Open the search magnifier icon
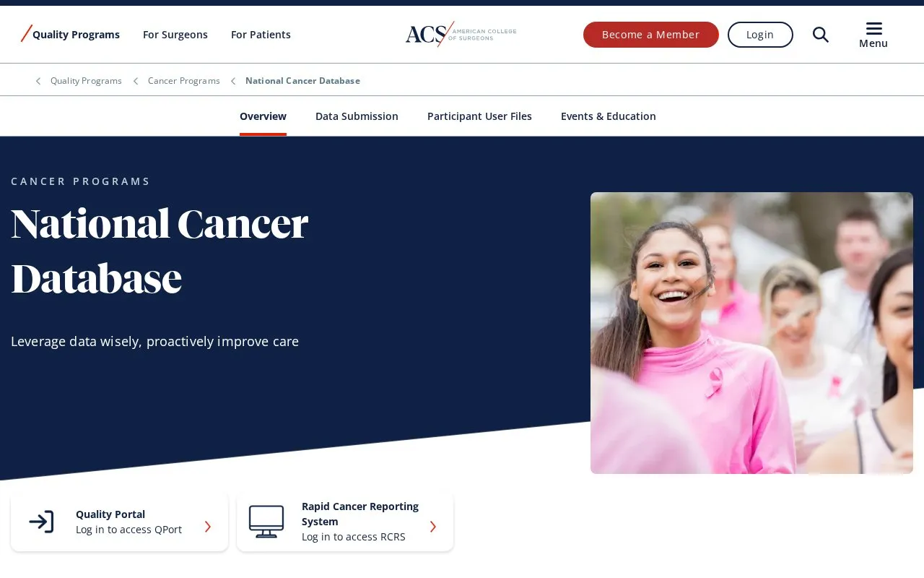The image size is (924, 578). (x=820, y=35)
